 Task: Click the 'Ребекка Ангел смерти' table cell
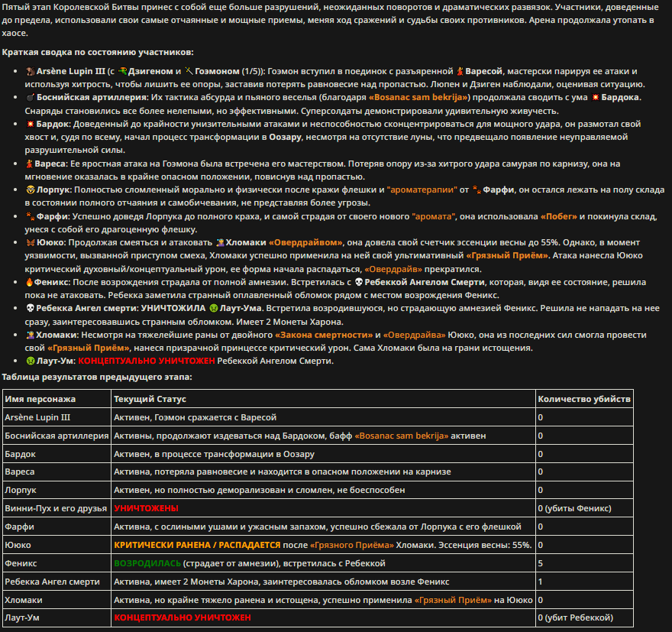tap(57, 582)
